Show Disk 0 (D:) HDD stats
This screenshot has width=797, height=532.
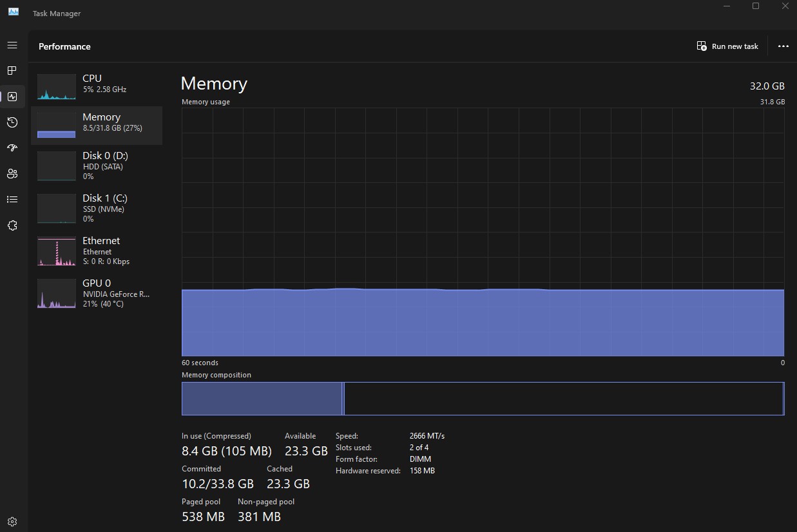(x=97, y=166)
